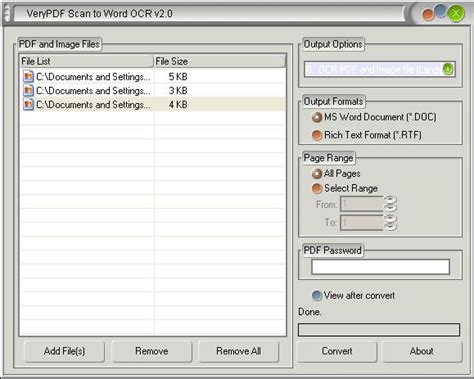Open the title bar grip menu icon

pos(7,14)
